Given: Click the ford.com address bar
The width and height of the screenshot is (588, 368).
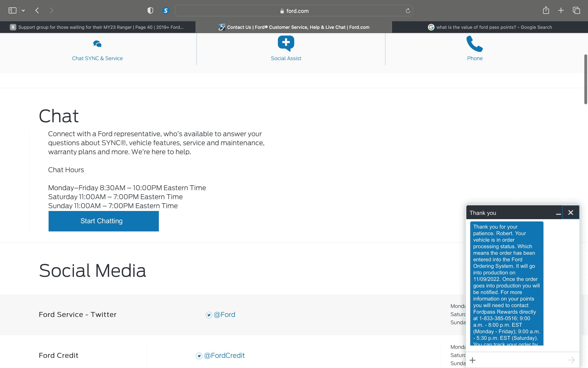Looking at the screenshot, I should (294, 11).
